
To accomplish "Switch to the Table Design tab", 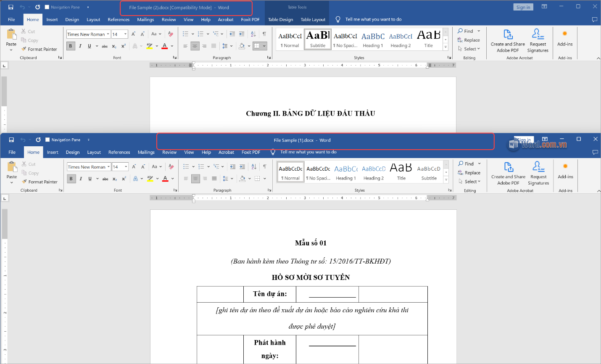I will coord(280,19).
